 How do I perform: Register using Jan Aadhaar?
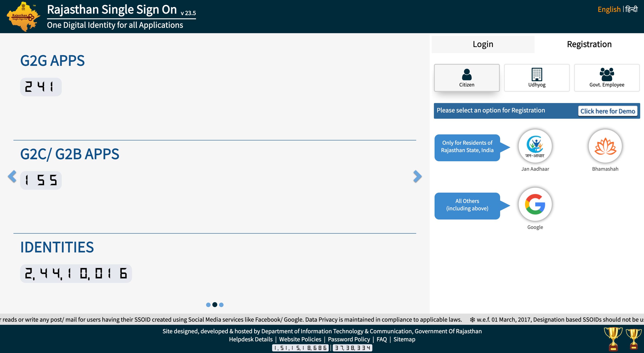tap(535, 146)
